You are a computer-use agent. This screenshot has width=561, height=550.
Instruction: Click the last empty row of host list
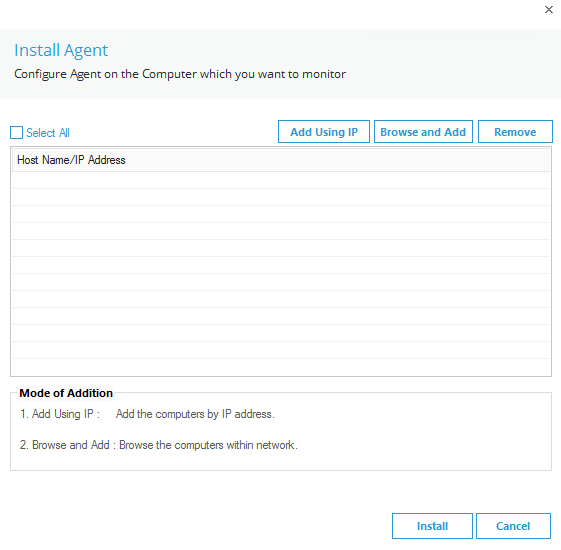(281, 367)
